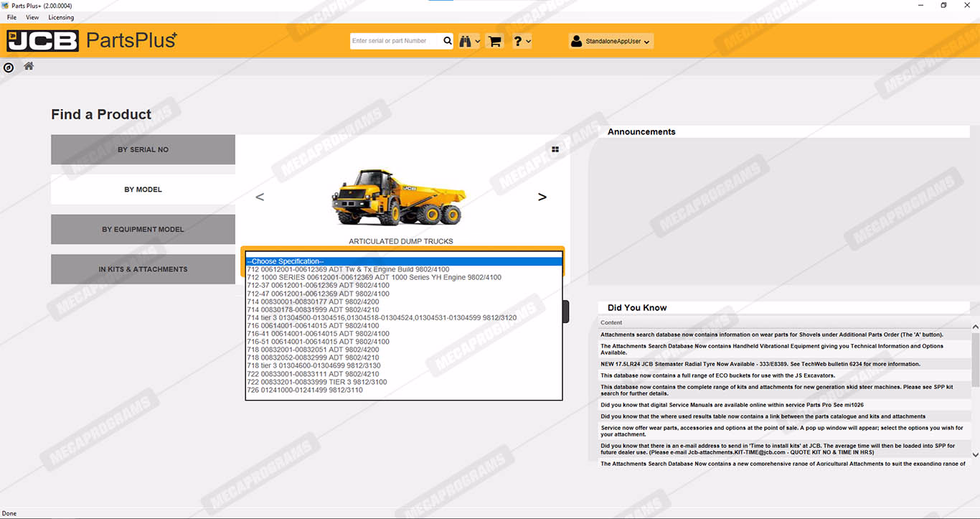
Task: Open the File menu
Action: 11,17
